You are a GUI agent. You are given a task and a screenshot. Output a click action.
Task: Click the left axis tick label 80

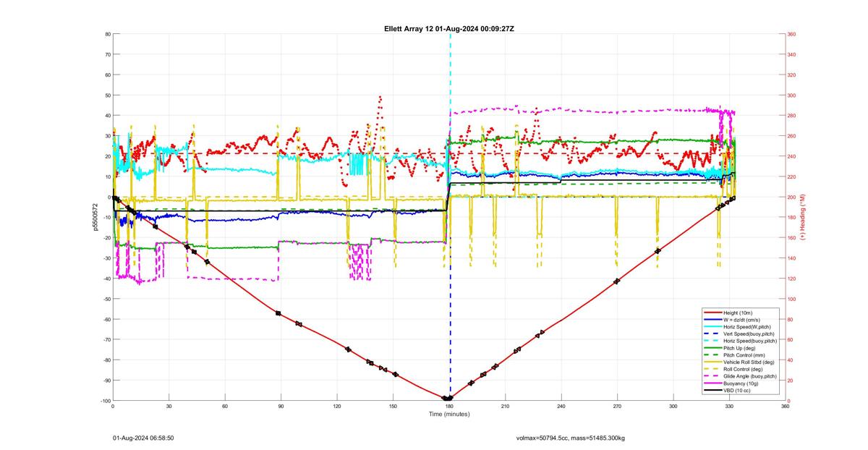(107, 34)
